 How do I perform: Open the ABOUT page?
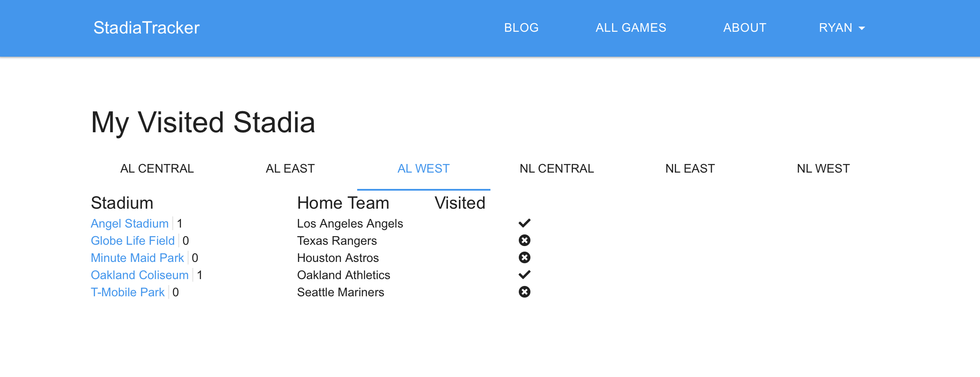click(744, 27)
